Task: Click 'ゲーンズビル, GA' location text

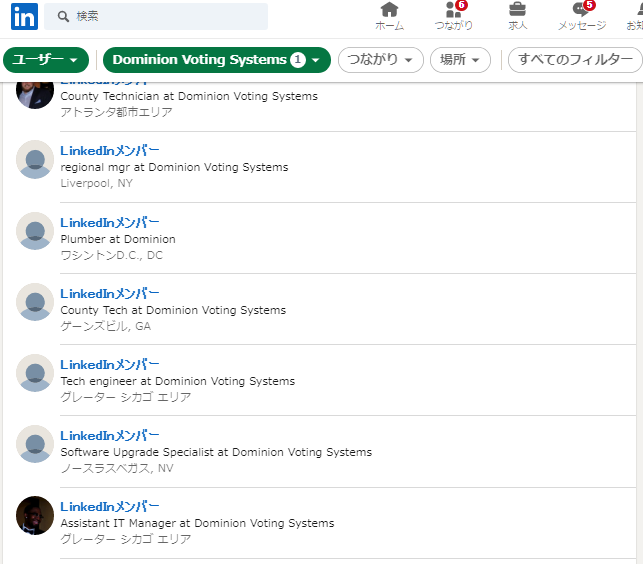Action: click(105, 326)
